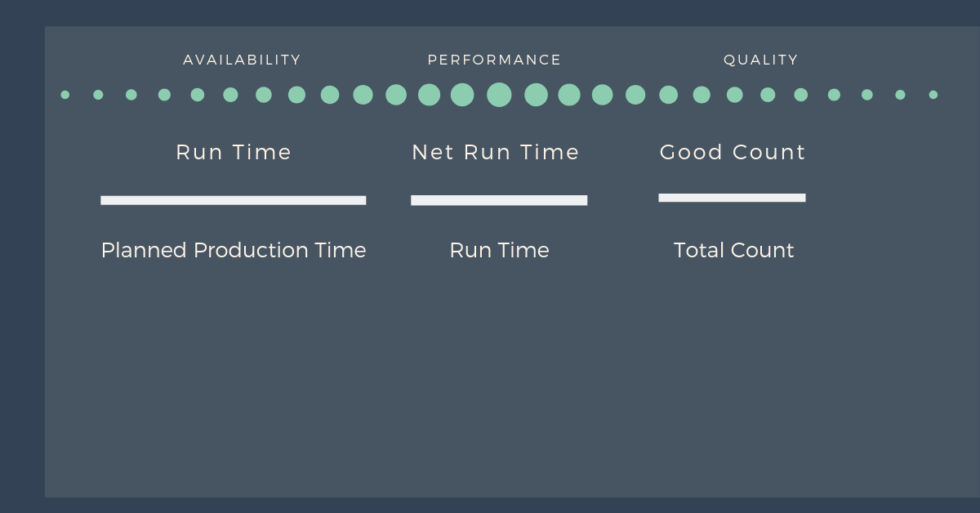Click Run Time label above Planned Production Time
Image resolution: width=980 pixels, height=513 pixels.
pyautogui.click(x=234, y=152)
